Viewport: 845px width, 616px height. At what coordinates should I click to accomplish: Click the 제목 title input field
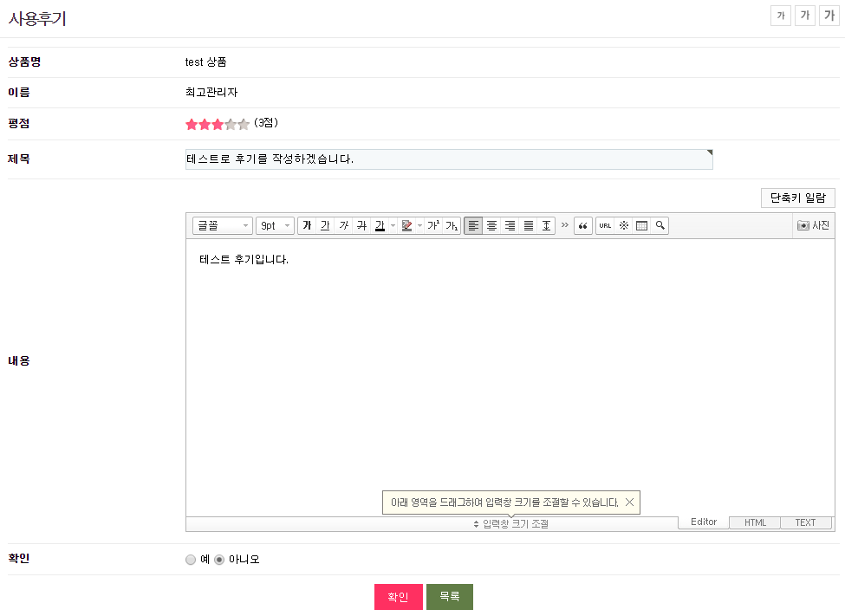tap(449, 159)
